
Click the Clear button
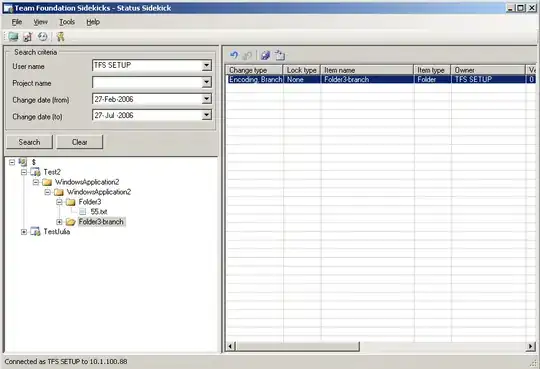[x=80, y=142]
